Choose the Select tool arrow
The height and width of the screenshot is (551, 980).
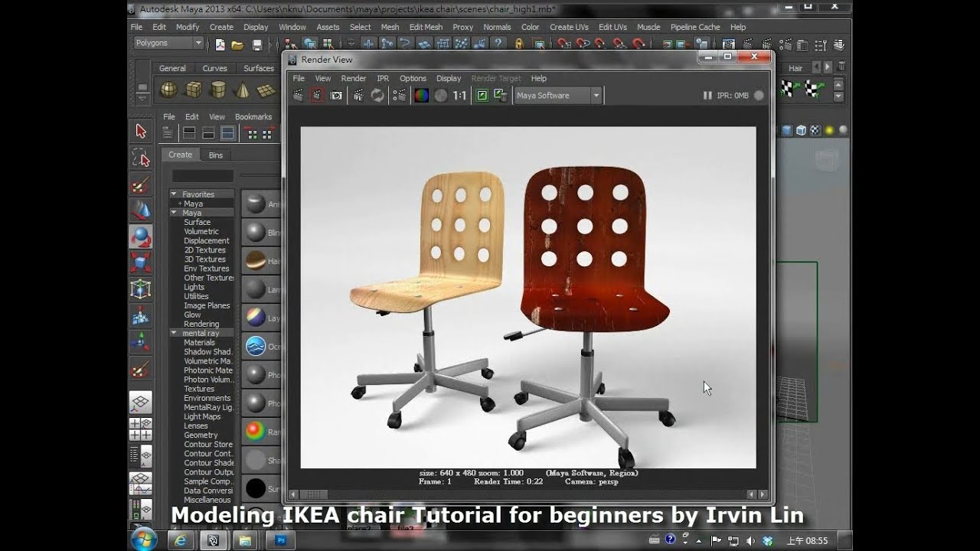tap(141, 131)
